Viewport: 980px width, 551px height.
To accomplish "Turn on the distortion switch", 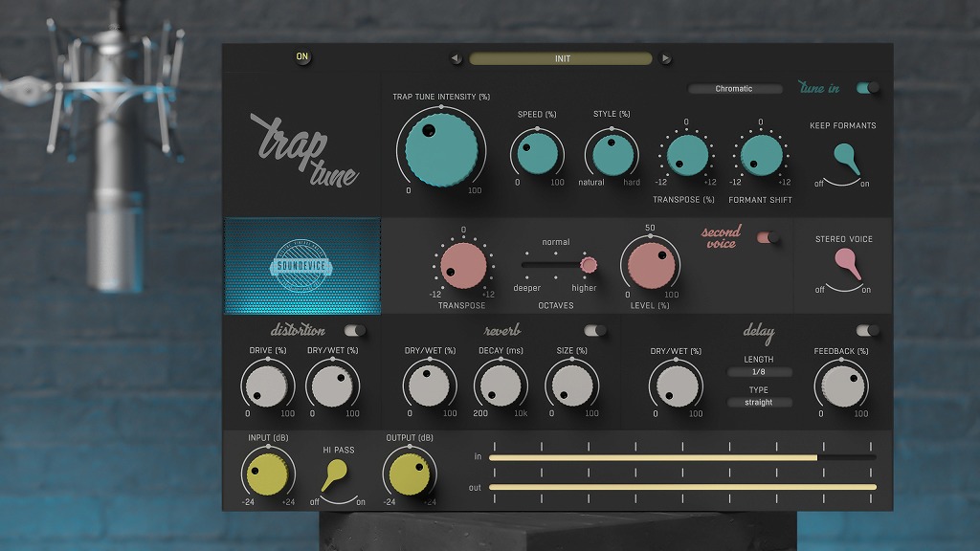I will click(355, 330).
